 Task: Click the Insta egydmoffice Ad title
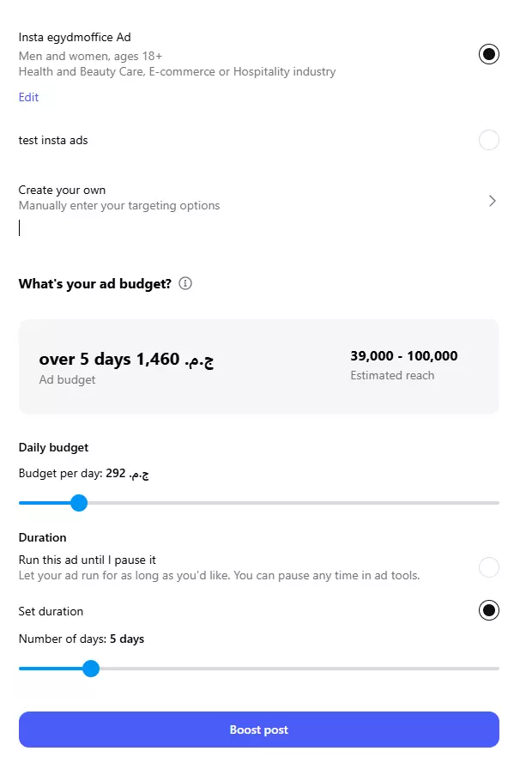(74, 37)
